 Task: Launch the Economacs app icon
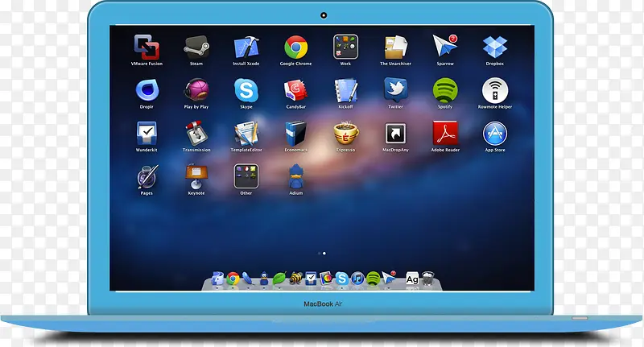[x=295, y=134]
